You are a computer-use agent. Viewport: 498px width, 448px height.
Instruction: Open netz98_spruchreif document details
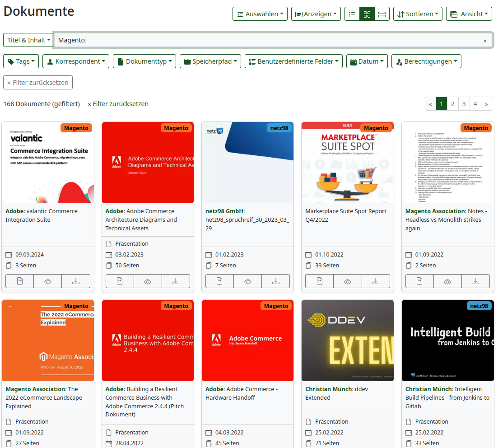219,281
